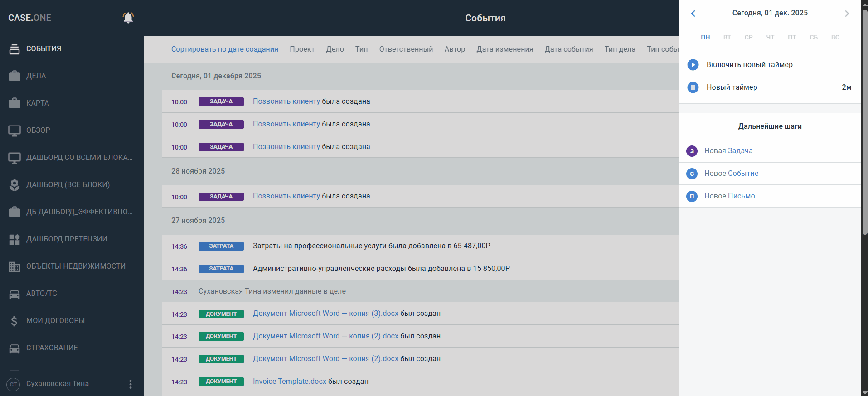Screen dimensions: 868x396
Task: Open Объекты недвижимости building icon
Action: click(x=15, y=266)
